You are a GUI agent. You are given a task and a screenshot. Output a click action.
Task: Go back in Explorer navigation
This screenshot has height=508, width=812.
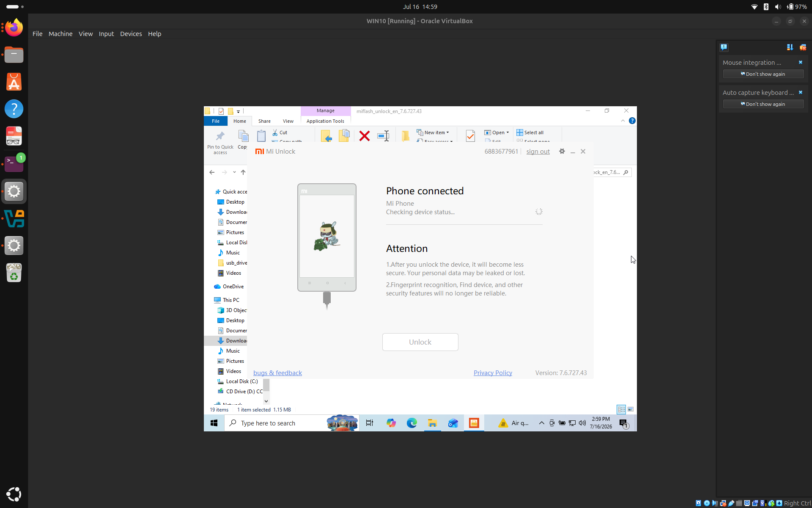tap(212, 172)
